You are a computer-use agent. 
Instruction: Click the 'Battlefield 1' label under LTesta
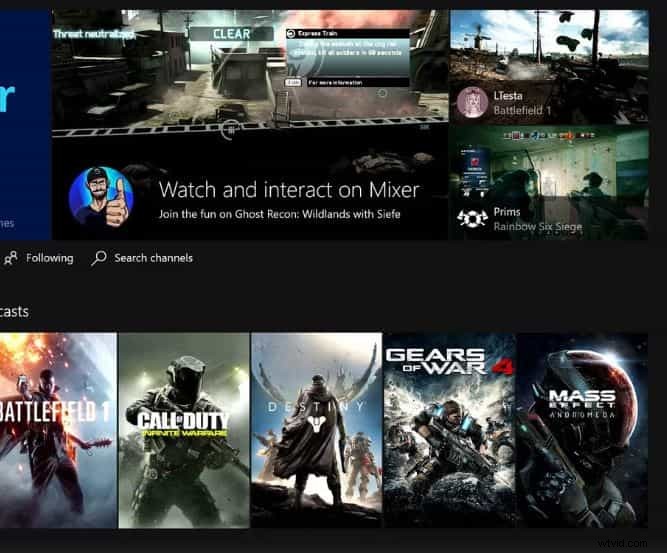pos(522,111)
